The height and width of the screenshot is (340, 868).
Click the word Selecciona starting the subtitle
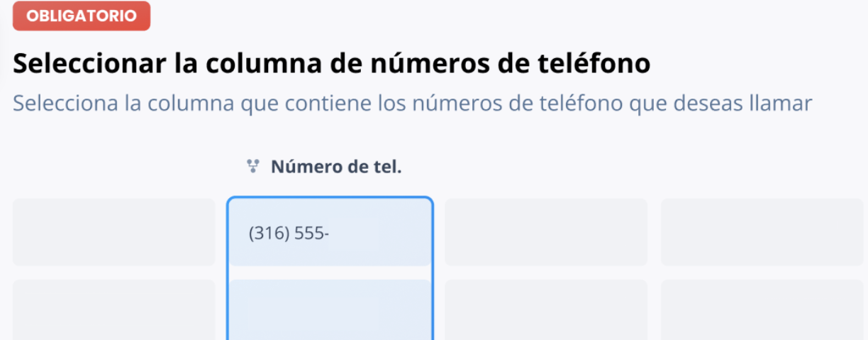pos(65,104)
